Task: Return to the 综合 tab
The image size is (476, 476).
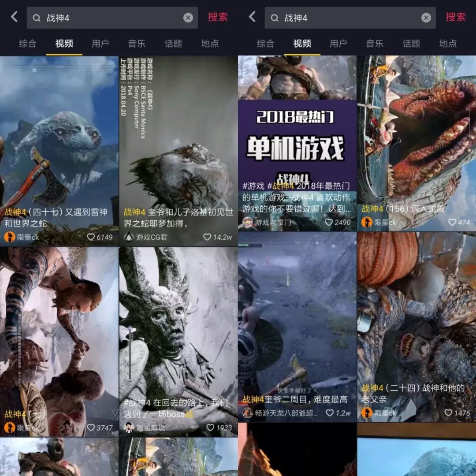Action: pos(27,44)
